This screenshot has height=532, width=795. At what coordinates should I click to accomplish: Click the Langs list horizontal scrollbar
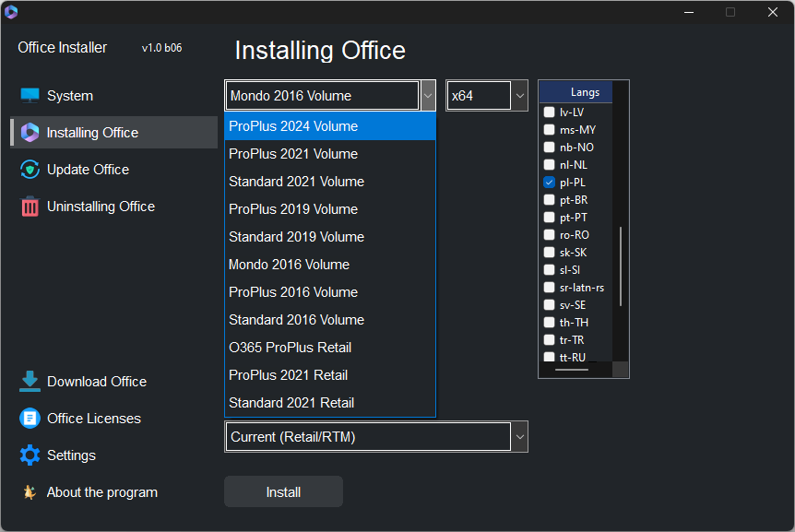point(572,370)
